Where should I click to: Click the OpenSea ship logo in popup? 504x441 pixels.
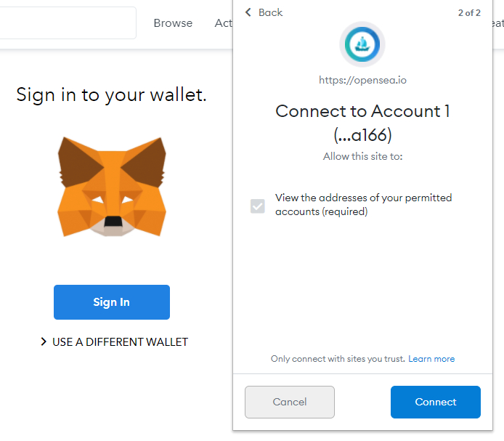[x=362, y=44]
